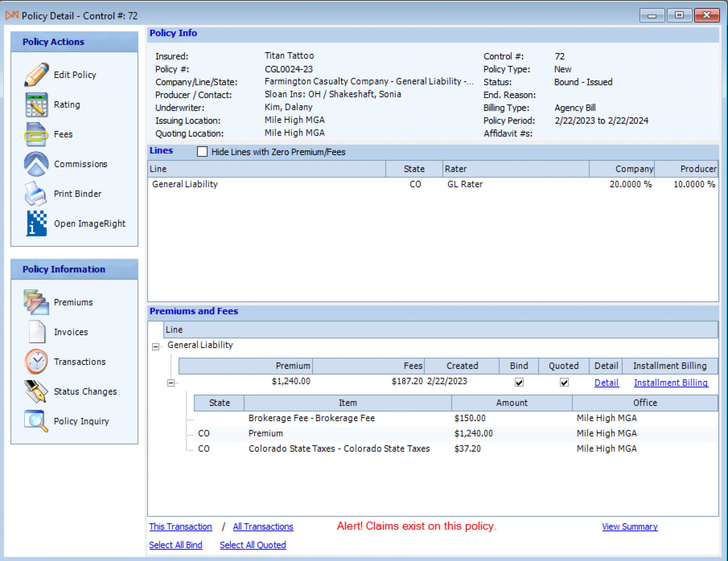Open the Commissions icon
Viewport: 728px width, 561px height.
point(36,164)
